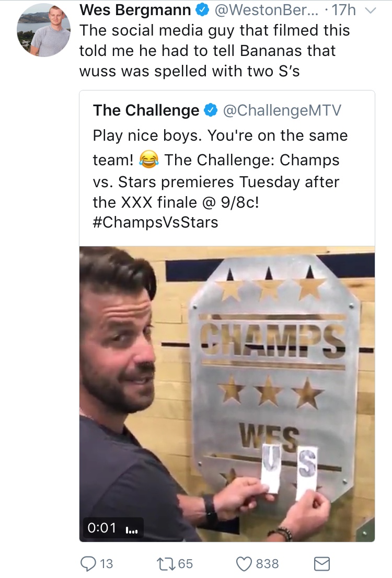This screenshot has width=392, height=578.
Task: Like the tweet with the heart icon
Action: (244, 564)
